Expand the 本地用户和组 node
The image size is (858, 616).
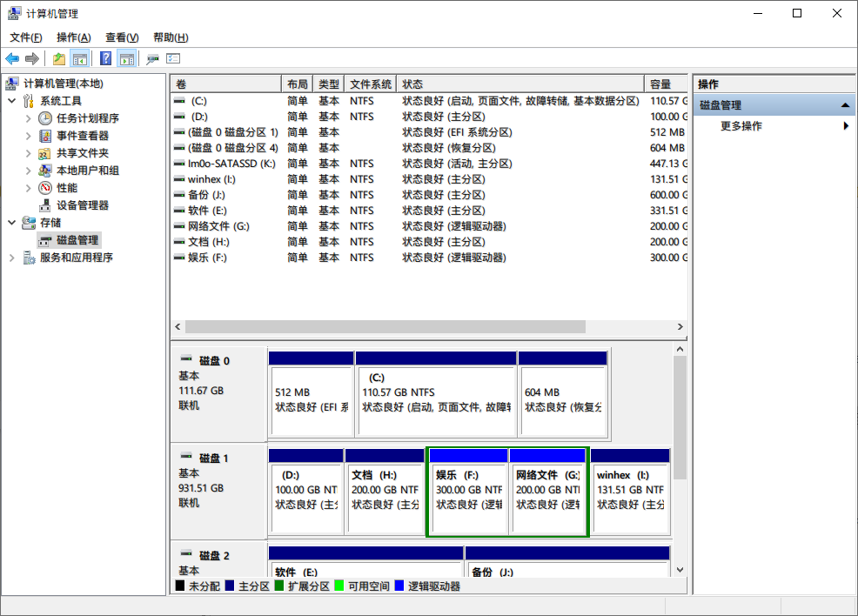click(28, 171)
